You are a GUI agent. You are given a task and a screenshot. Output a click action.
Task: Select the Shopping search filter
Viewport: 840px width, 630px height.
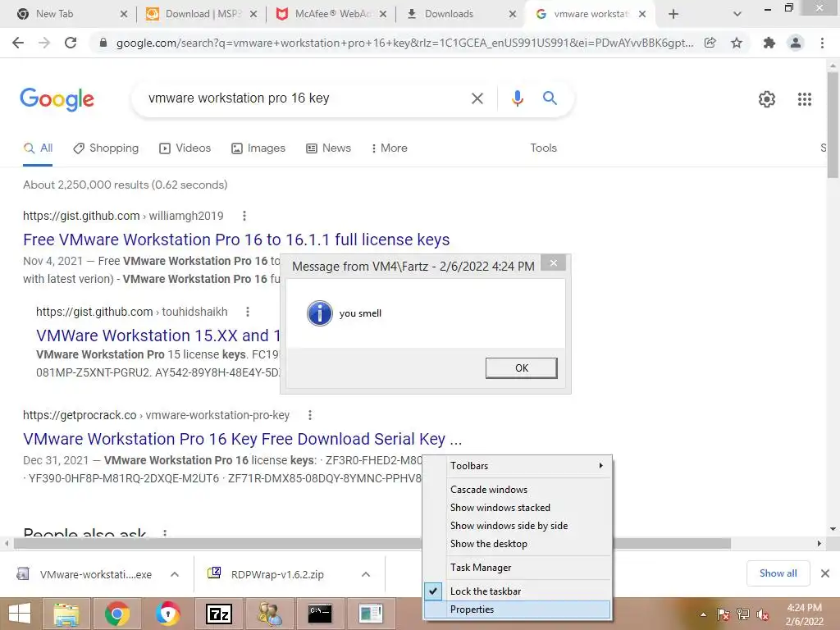[106, 148]
